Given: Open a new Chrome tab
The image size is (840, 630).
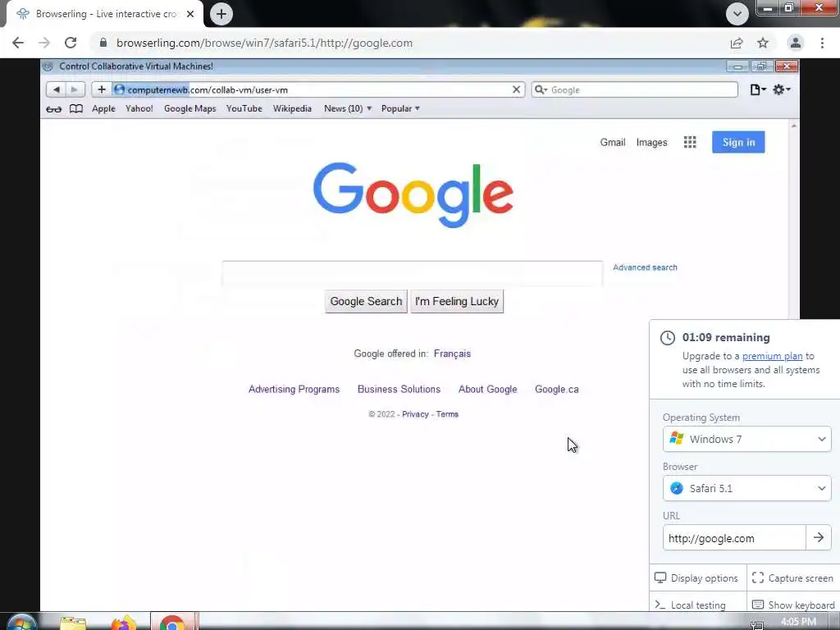Looking at the screenshot, I should pyautogui.click(x=221, y=14).
